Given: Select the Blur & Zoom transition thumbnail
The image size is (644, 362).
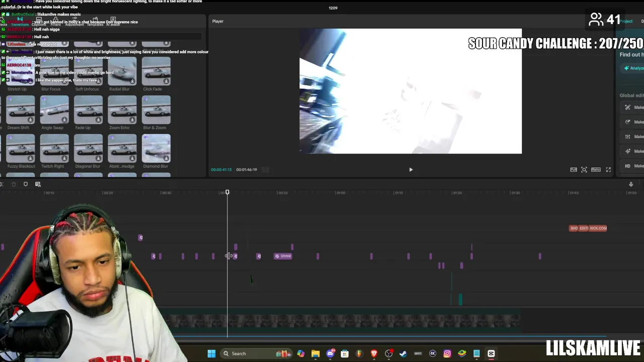Looking at the screenshot, I should [156, 109].
